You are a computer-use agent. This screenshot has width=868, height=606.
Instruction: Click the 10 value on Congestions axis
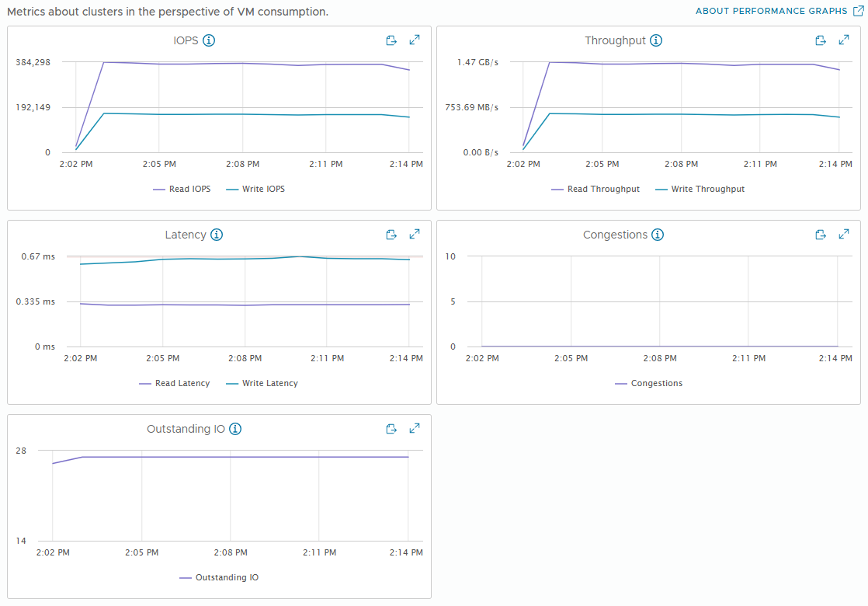450,256
